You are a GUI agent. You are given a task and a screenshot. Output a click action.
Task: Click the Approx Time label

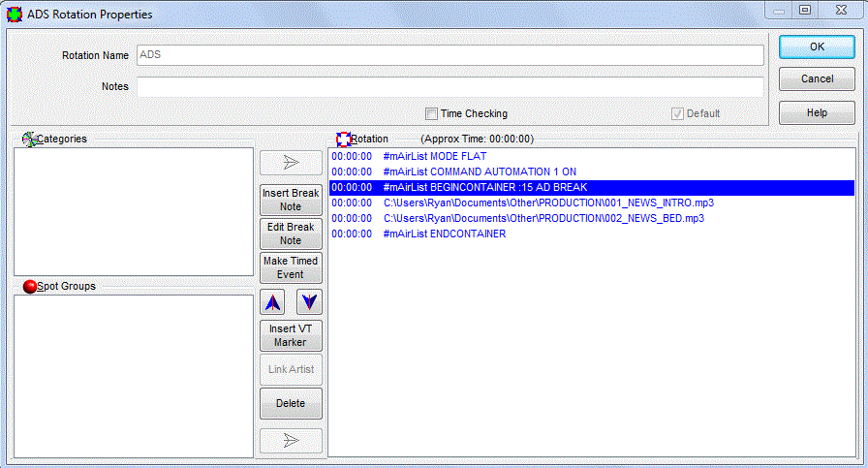point(478,139)
